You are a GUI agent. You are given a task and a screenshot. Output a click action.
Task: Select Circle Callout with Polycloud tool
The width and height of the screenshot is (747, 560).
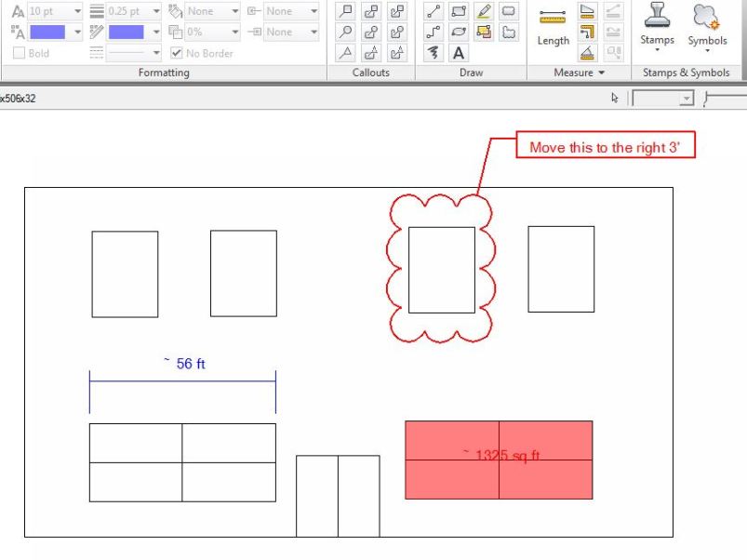point(396,32)
